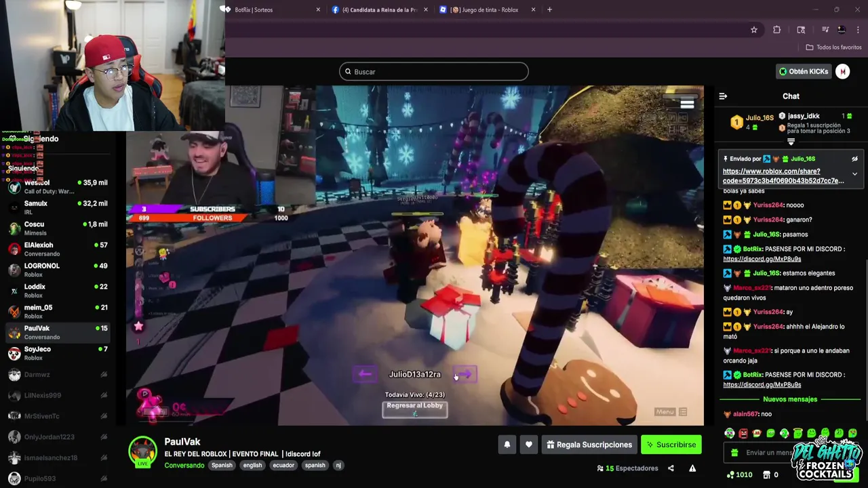Collapse the chat panel via arrow-lines icon
This screenshot has width=868, height=488.
coord(723,96)
